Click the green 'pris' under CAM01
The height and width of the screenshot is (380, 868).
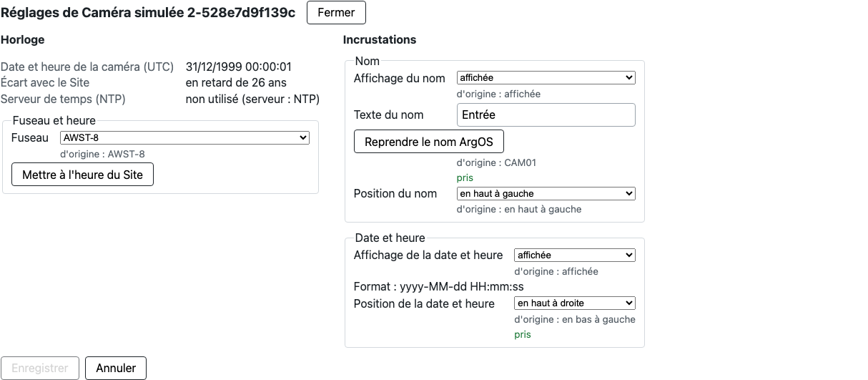(465, 177)
